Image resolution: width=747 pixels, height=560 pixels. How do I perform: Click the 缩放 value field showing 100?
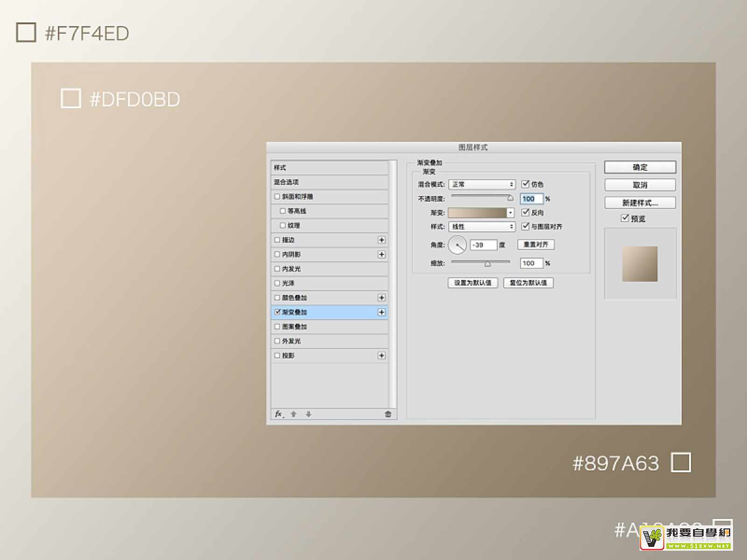(x=532, y=263)
